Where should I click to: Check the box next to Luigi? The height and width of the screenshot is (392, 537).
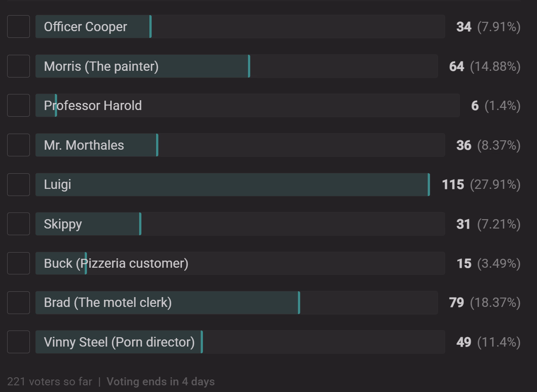click(x=19, y=184)
